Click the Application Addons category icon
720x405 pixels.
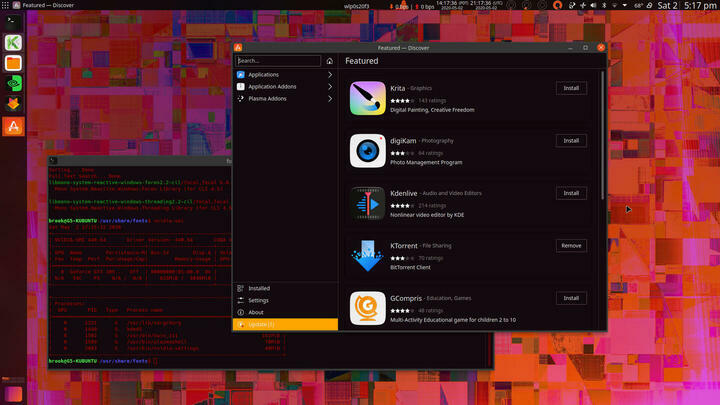pos(241,86)
